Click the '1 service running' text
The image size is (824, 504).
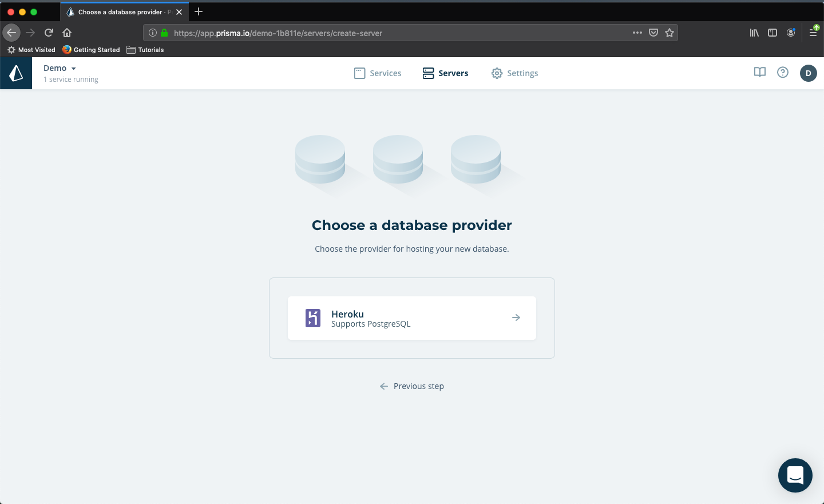(71, 80)
